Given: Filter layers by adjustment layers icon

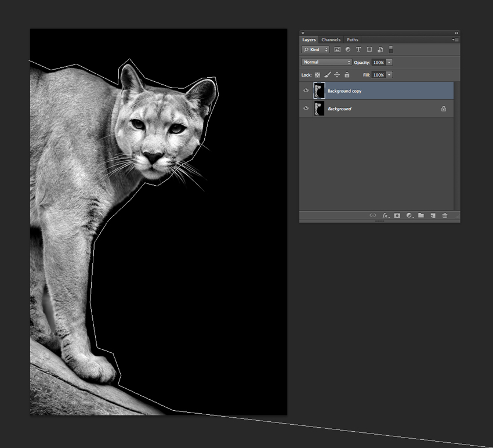Looking at the screenshot, I should 348,49.
